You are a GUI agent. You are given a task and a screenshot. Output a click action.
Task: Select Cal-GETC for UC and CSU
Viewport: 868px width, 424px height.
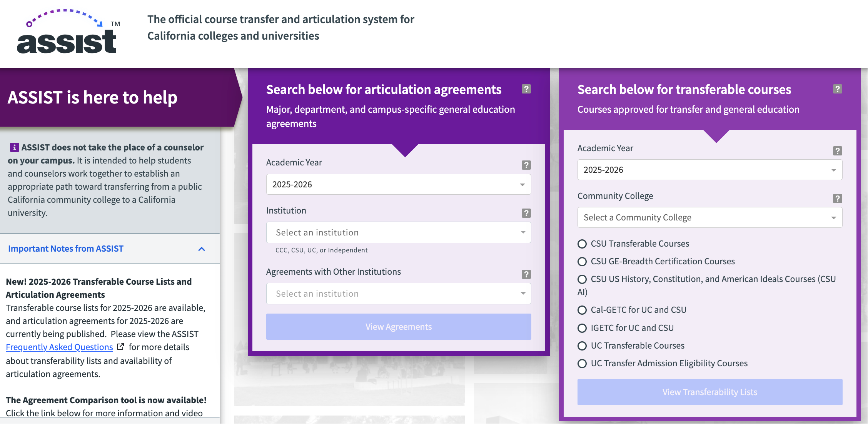(582, 310)
